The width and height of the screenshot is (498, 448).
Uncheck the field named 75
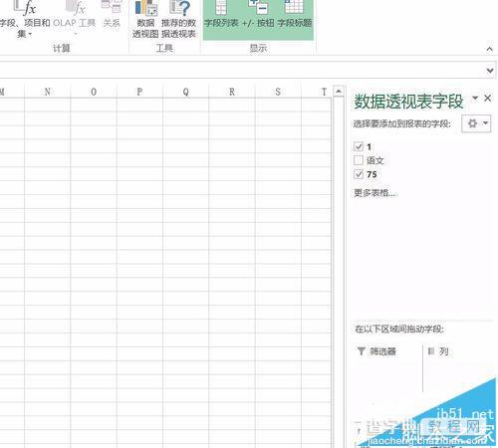click(359, 174)
